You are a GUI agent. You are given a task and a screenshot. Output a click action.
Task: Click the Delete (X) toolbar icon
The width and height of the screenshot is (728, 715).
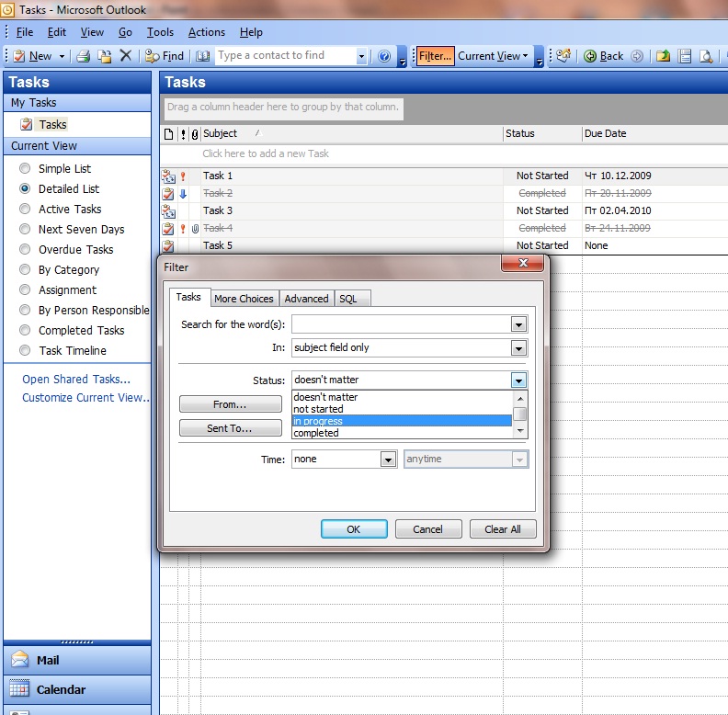[126, 56]
